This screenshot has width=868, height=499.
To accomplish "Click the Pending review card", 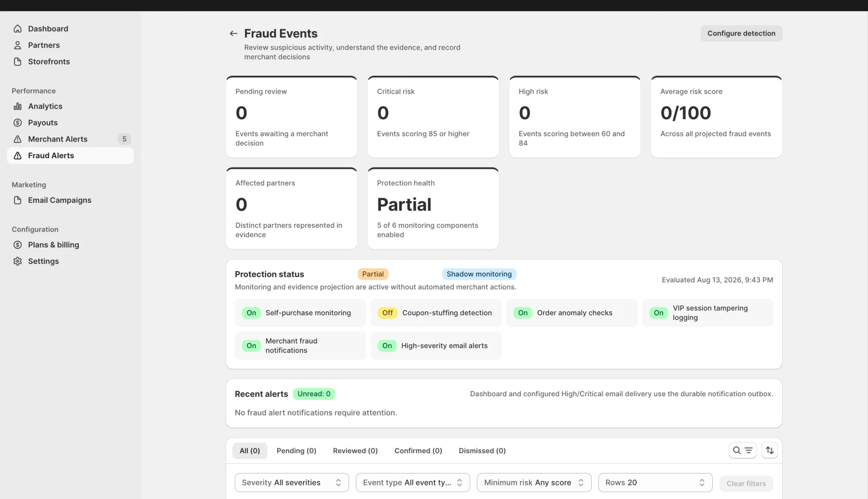I will [292, 117].
